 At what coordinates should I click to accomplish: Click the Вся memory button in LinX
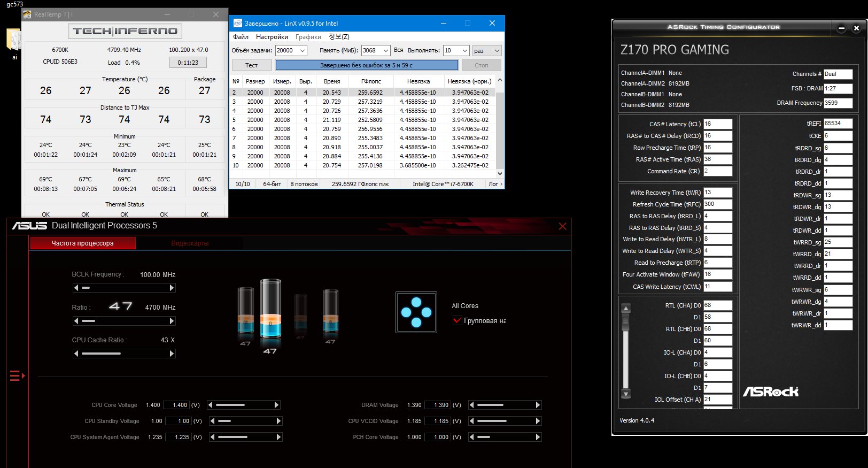coord(399,50)
